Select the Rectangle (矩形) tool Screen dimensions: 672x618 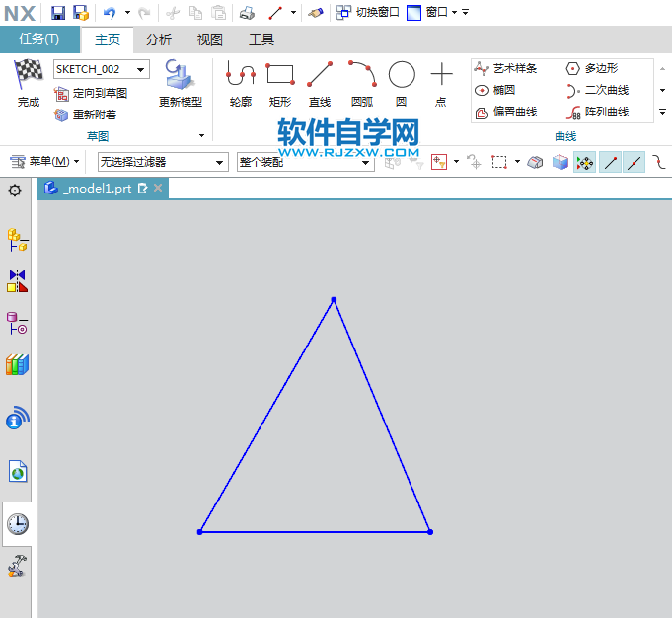(280, 84)
